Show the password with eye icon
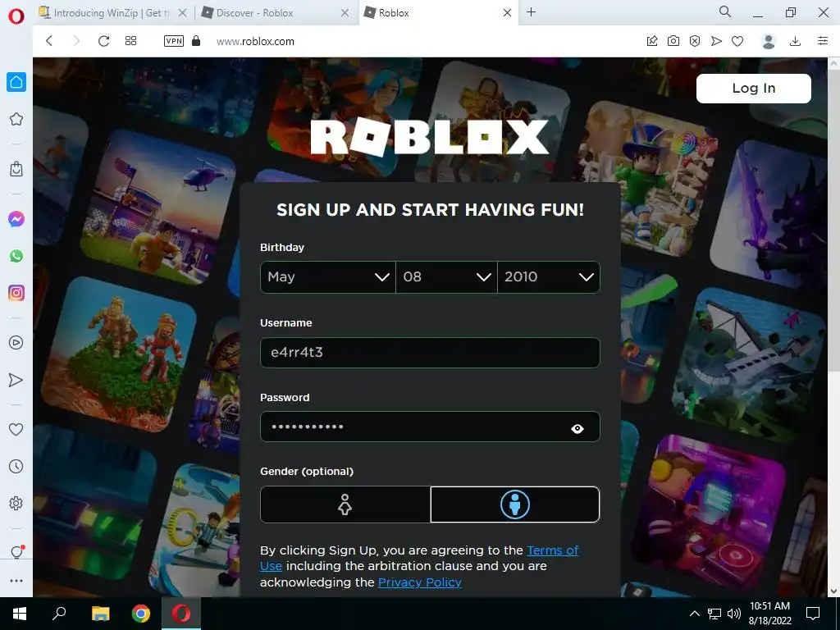840x630 pixels. click(x=577, y=428)
